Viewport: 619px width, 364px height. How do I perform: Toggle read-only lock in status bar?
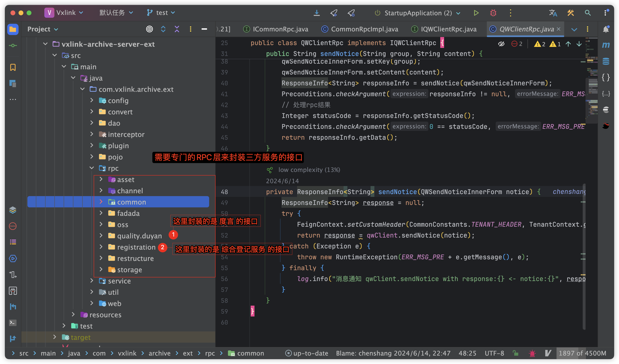pos(515,353)
